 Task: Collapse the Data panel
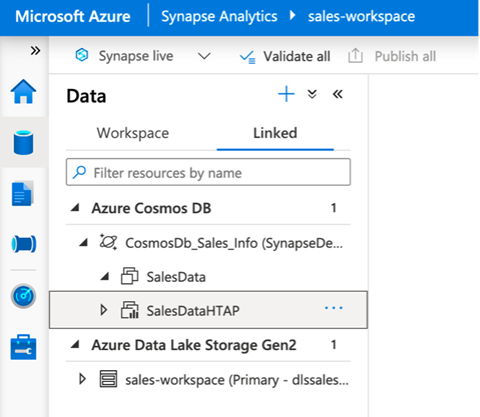[x=338, y=94]
